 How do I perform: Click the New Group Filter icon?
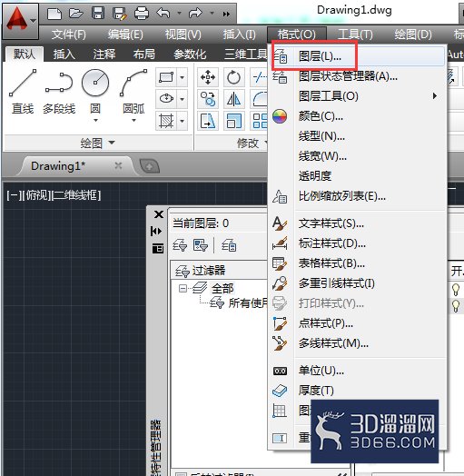pyautogui.click(x=201, y=245)
